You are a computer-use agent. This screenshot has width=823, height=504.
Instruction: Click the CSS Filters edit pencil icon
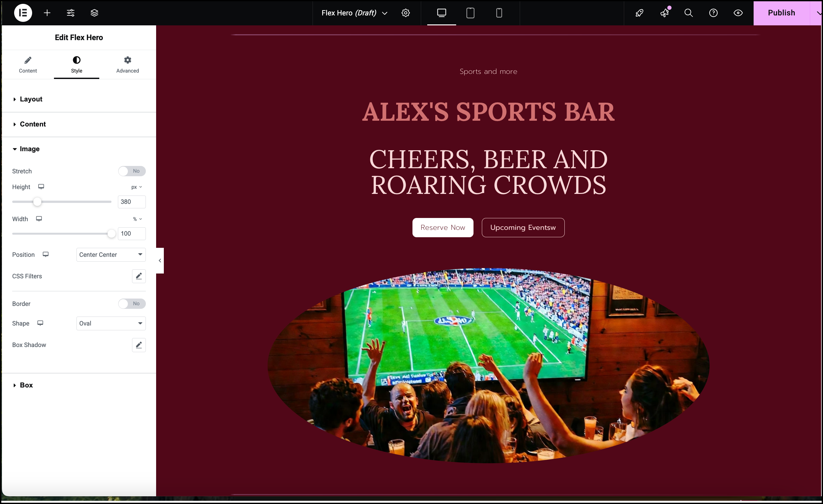[x=138, y=276]
